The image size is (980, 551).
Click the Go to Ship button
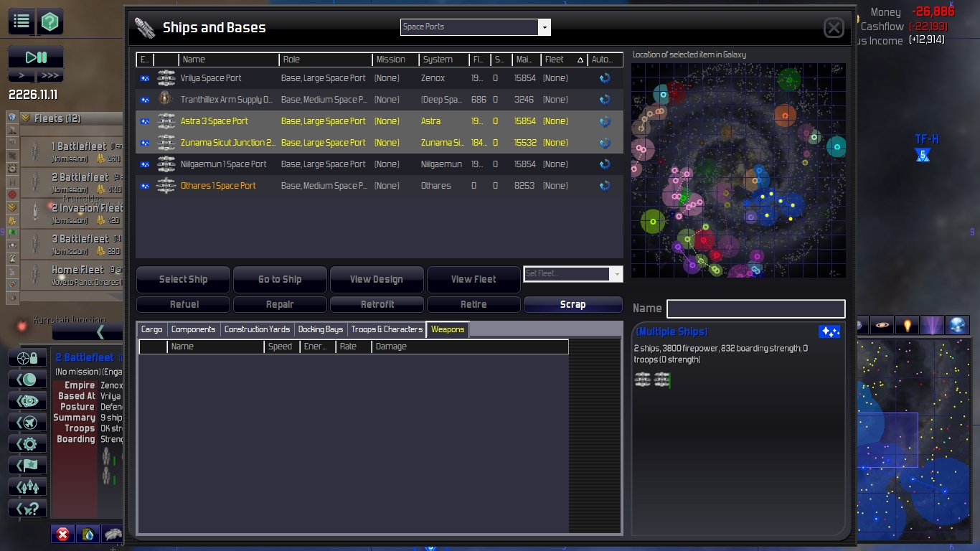(x=280, y=279)
